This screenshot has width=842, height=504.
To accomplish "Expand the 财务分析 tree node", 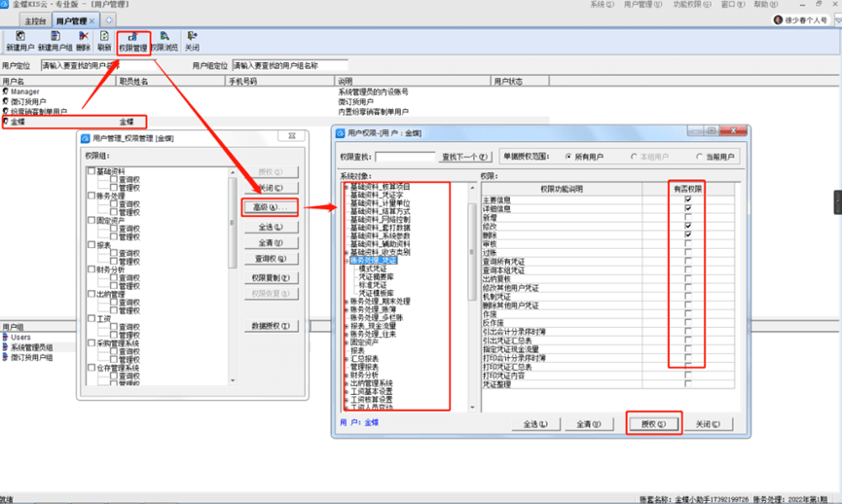I will click(x=347, y=374).
